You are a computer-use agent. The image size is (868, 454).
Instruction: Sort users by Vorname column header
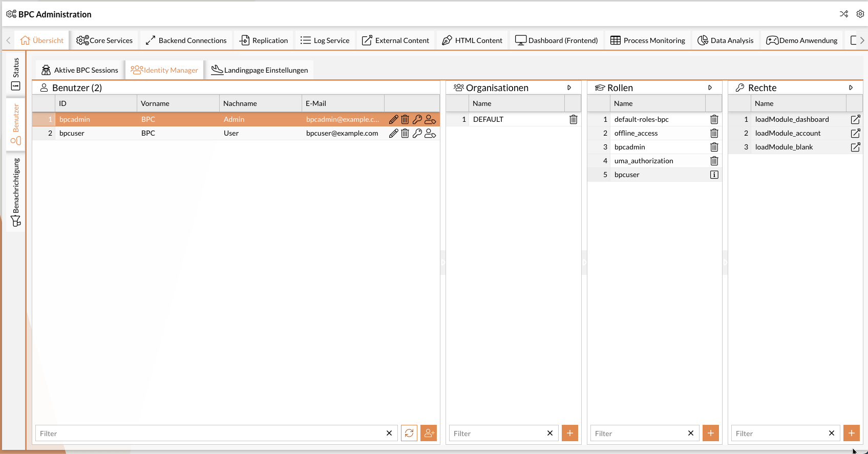click(x=178, y=103)
